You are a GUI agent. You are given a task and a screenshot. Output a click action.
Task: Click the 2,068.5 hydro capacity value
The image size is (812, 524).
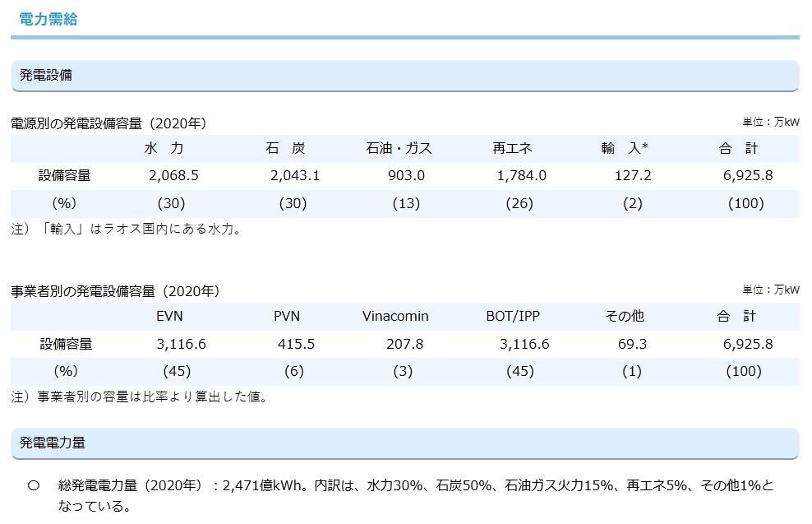[174, 176]
